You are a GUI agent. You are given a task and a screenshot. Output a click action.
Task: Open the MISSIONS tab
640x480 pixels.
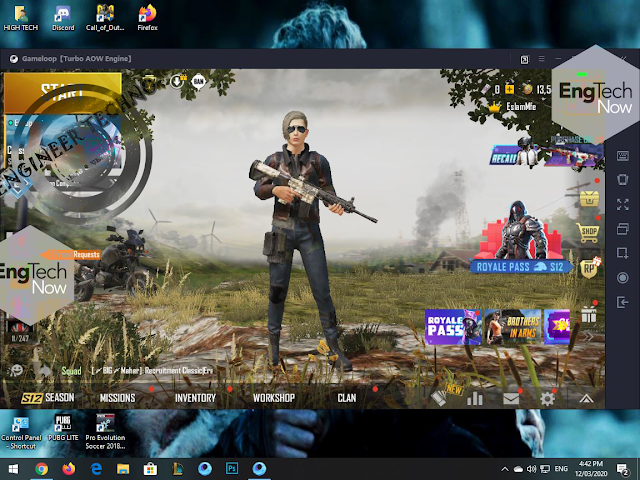pos(118,398)
